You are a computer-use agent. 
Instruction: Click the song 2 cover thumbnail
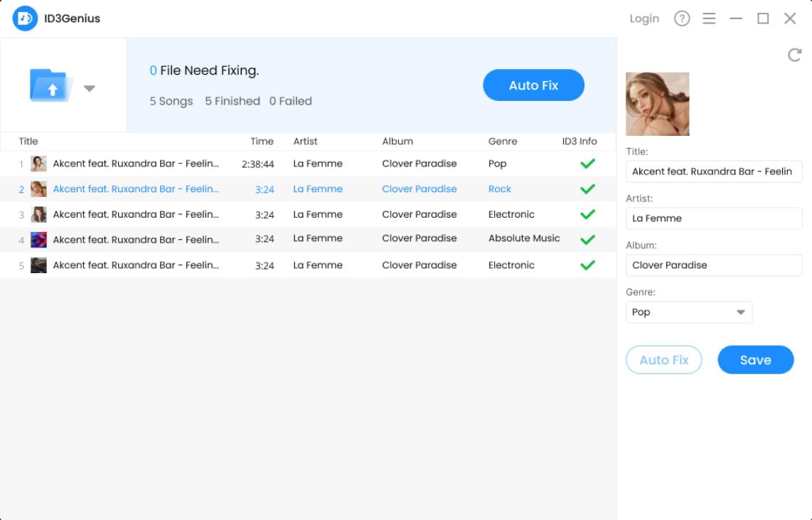pos(38,189)
